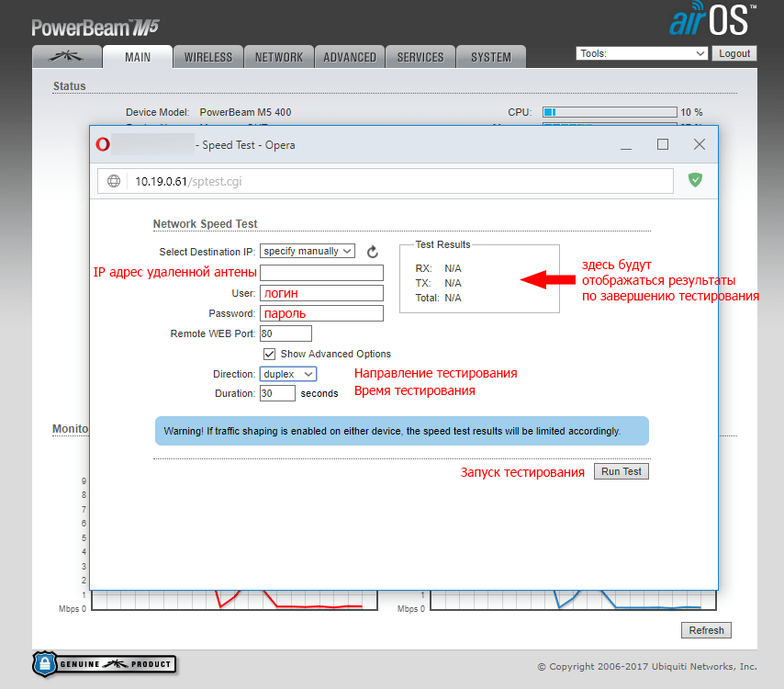Open the NETWORK tab
This screenshot has height=689, width=784.
(279, 57)
